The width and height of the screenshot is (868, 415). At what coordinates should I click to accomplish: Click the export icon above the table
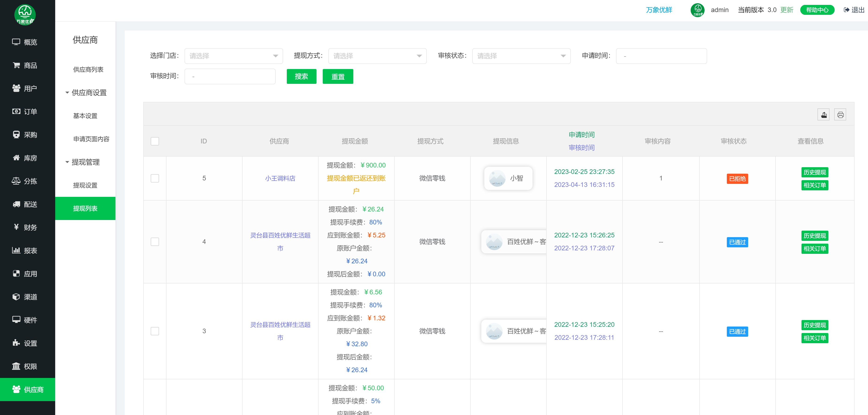(823, 115)
